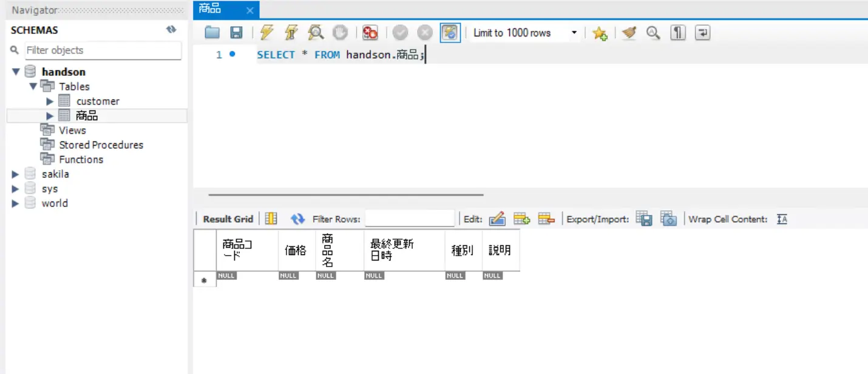Save the script with floppy disk icon
This screenshot has height=374, width=868.
tap(236, 33)
